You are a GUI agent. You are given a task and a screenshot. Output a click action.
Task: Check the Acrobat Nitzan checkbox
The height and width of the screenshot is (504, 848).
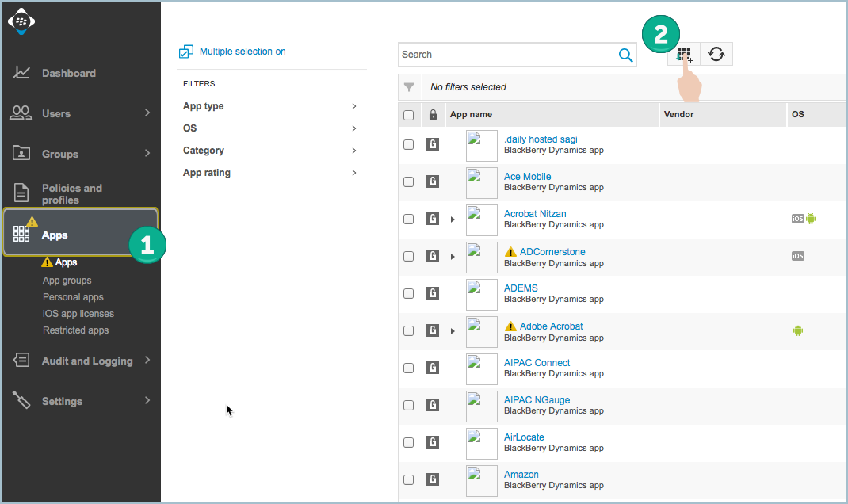pyautogui.click(x=408, y=220)
